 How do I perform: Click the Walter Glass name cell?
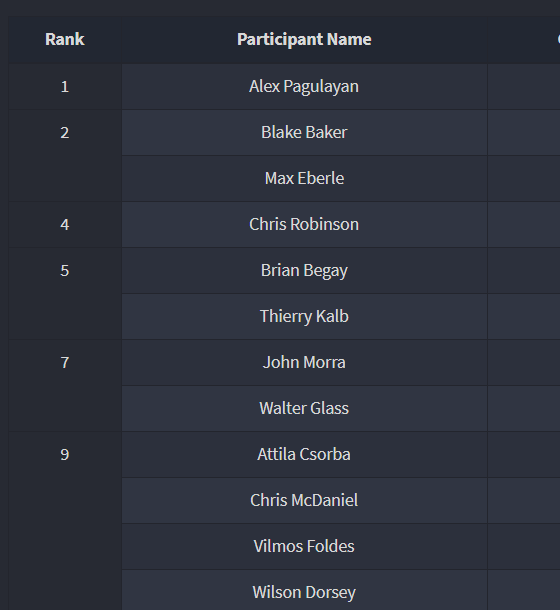[304, 408]
